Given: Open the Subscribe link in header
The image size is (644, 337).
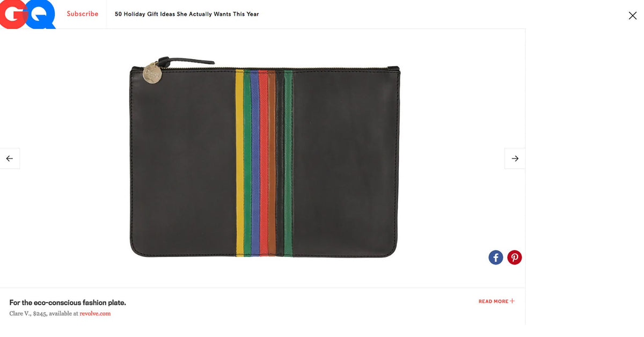Looking at the screenshot, I should pyautogui.click(x=83, y=14).
